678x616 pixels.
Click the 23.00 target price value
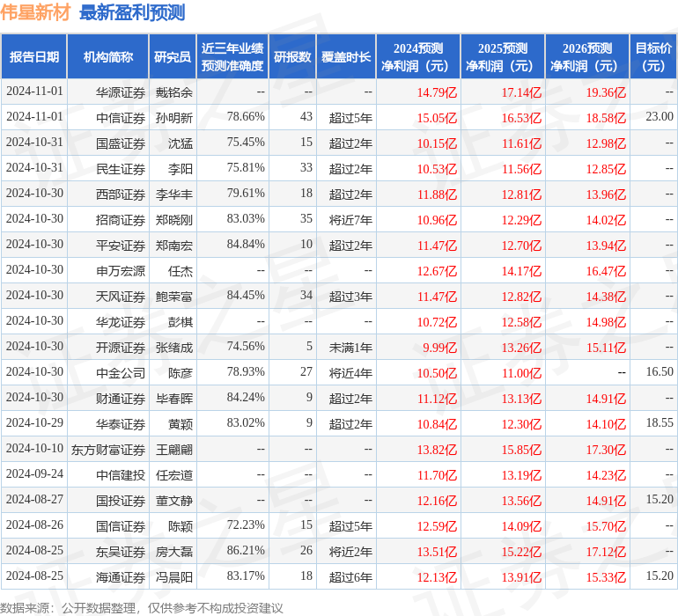[x=660, y=116]
